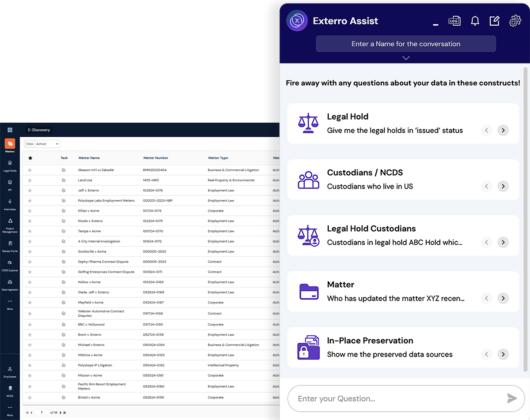
Task: Sort by the Matter Name column header
Action: (x=89, y=158)
